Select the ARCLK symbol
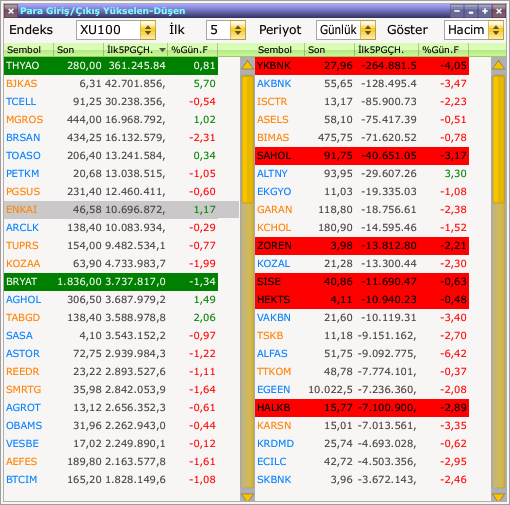 click(x=22, y=228)
